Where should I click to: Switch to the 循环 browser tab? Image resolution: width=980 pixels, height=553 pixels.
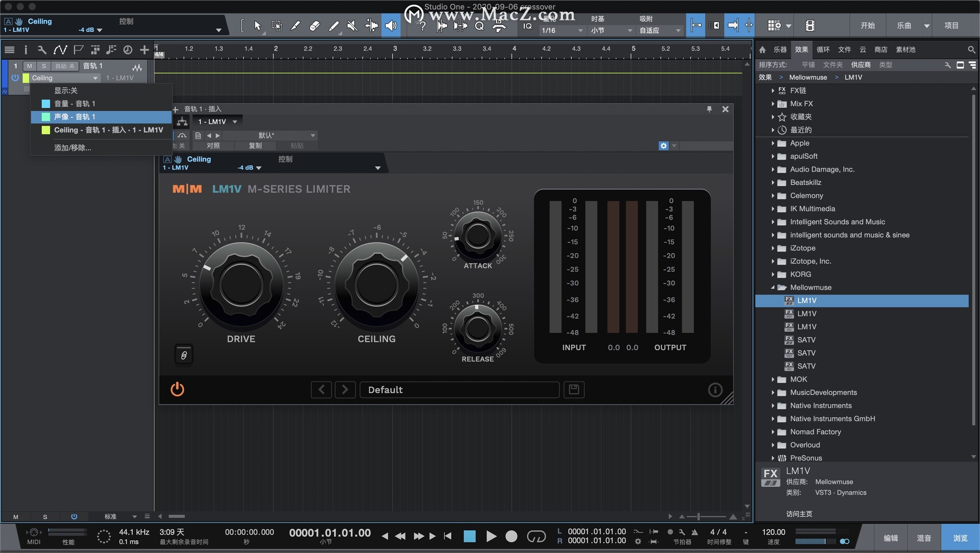823,50
